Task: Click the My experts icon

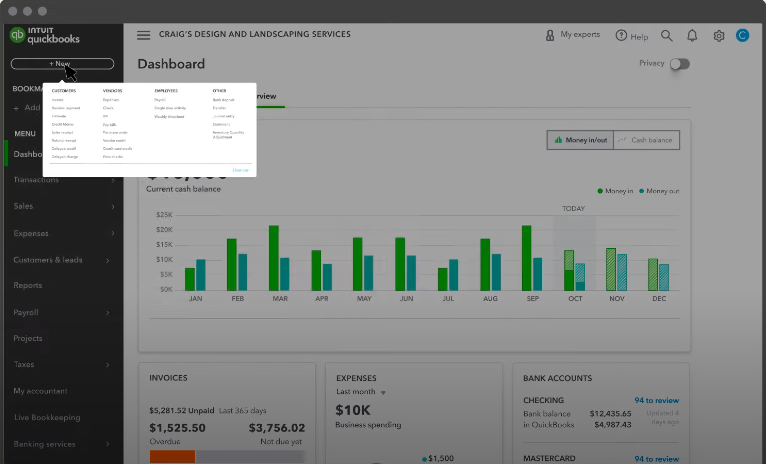Action: pyautogui.click(x=550, y=35)
